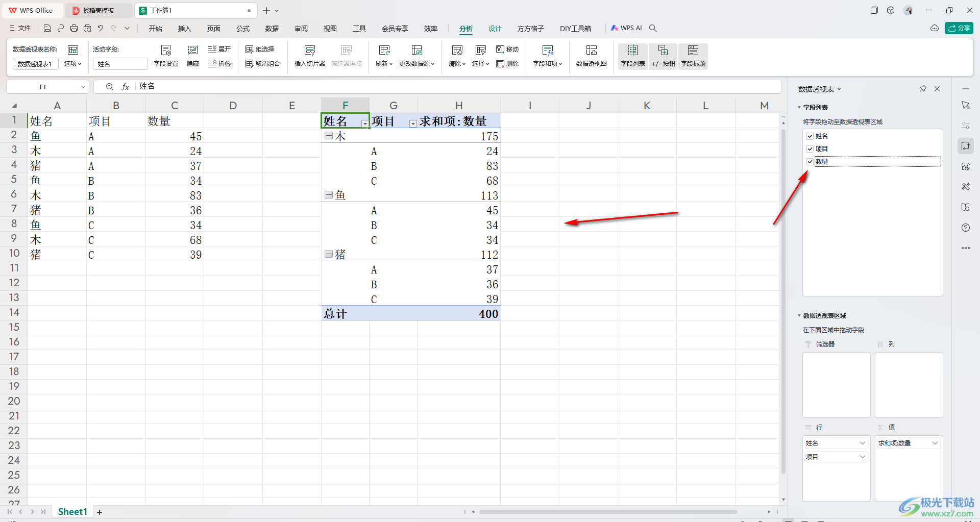Toggle the +/- 按钮 display button
The height and width of the screenshot is (522, 980).
click(x=663, y=56)
